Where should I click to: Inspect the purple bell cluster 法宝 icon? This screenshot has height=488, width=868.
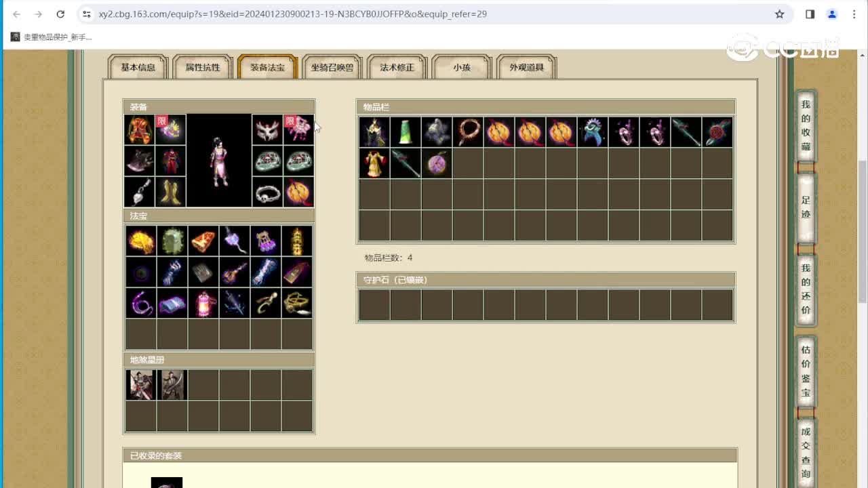point(266,241)
